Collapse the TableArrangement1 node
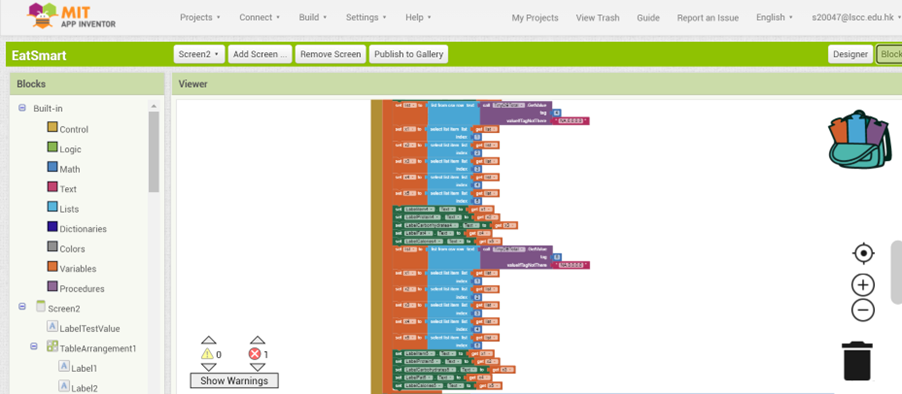The width and height of the screenshot is (902, 394). [34, 347]
